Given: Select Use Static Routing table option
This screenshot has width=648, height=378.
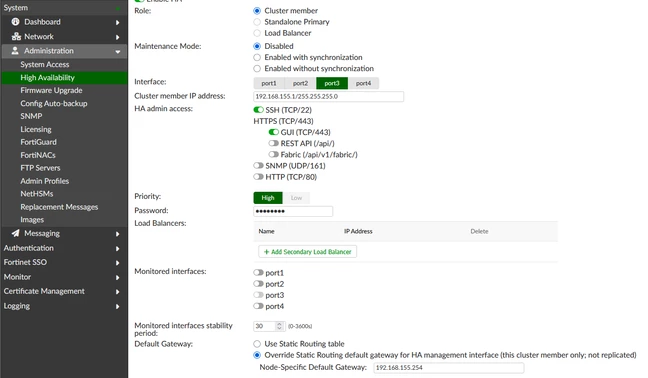Looking at the screenshot, I should tap(257, 344).
